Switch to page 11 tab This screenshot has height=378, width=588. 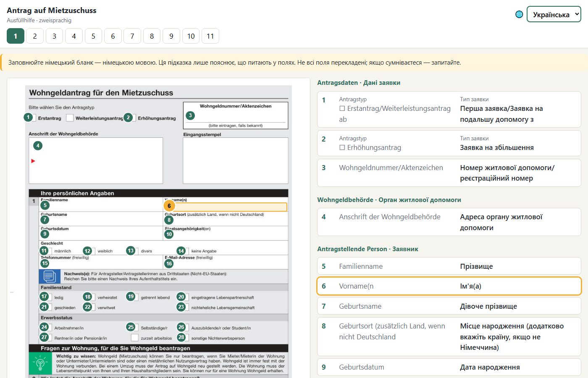click(210, 36)
